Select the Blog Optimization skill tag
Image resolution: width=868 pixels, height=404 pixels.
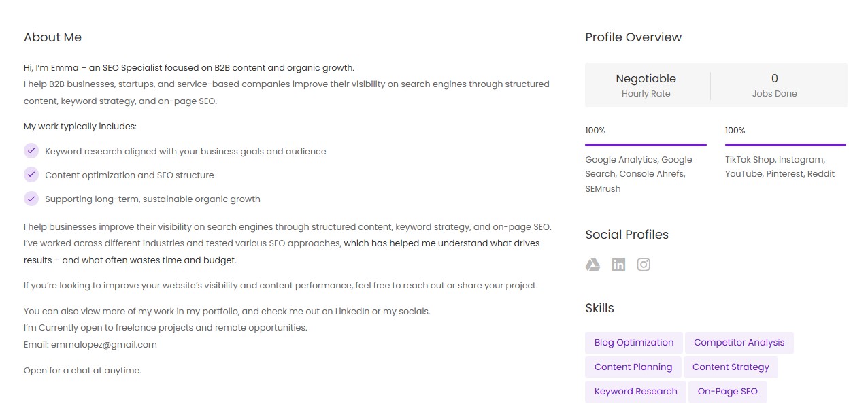coord(634,343)
